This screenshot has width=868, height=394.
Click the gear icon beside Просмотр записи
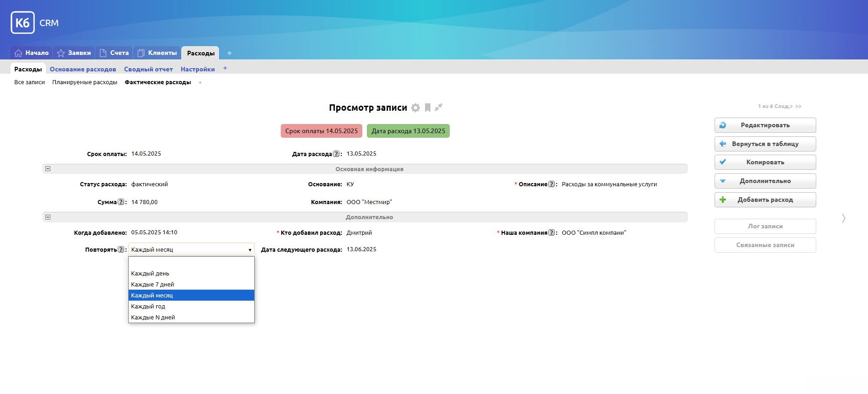point(415,108)
